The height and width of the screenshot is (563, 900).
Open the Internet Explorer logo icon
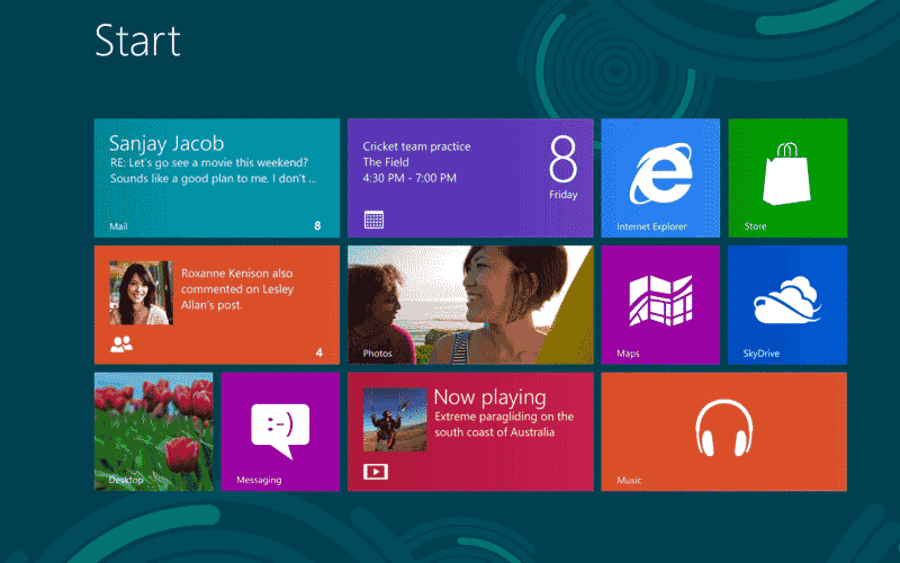pos(661,174)
